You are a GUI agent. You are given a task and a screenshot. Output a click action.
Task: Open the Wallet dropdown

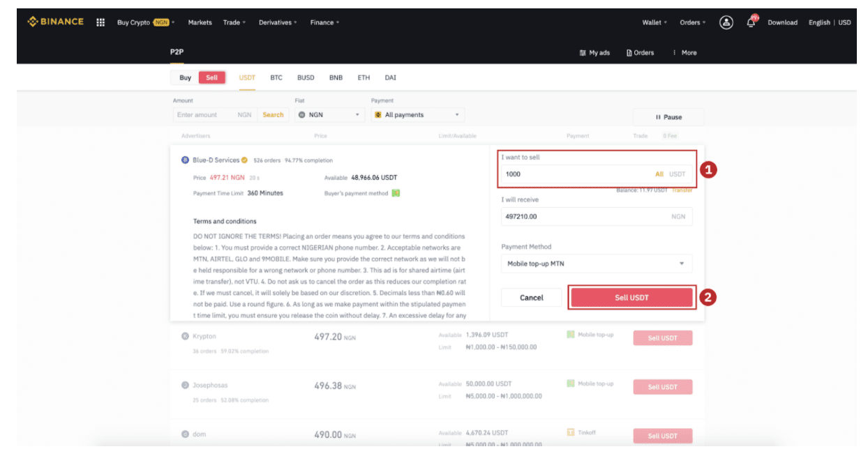pos(654,22)
